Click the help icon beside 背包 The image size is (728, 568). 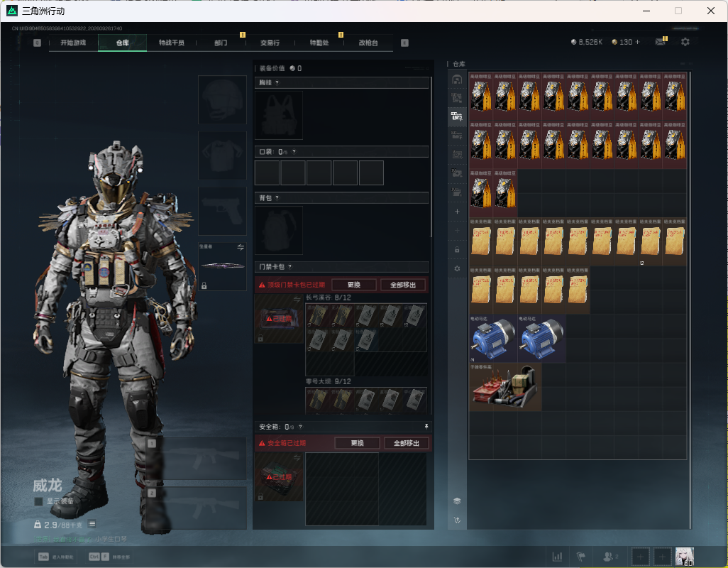point(277,198)
